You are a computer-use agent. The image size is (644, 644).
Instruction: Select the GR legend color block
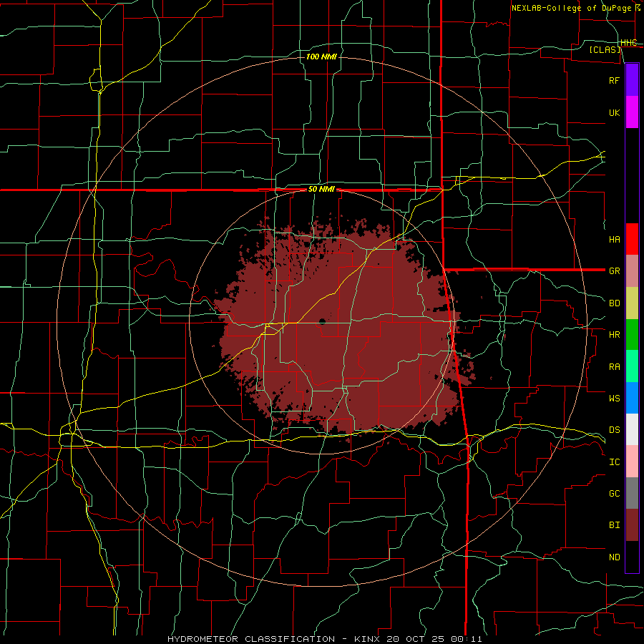632,271
